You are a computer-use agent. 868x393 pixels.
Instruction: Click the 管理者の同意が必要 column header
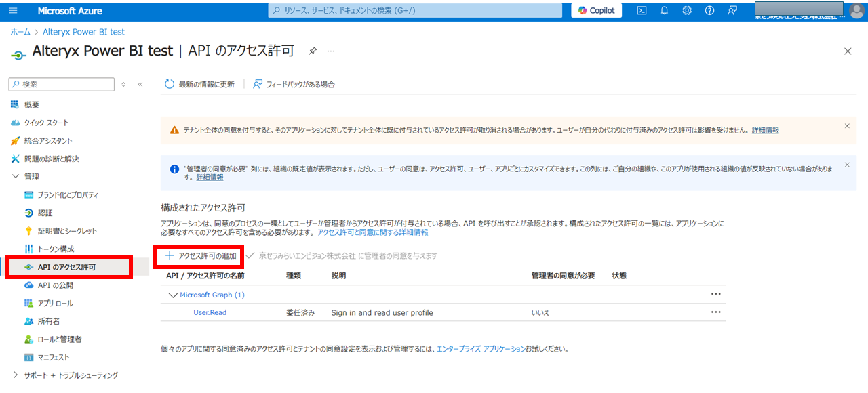(x=564, y=276)
